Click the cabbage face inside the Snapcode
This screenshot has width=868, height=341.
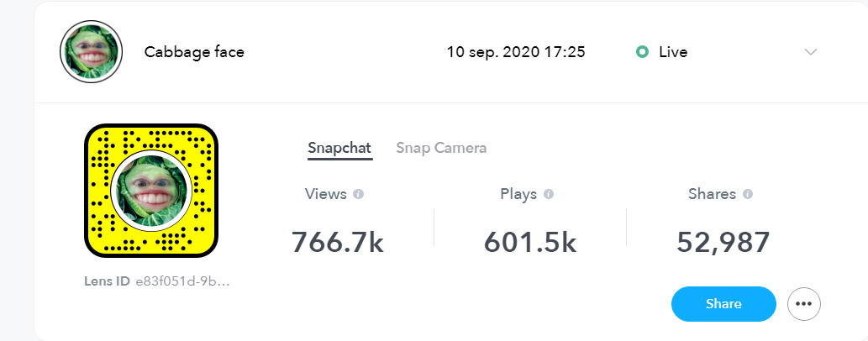click(151, 191)
